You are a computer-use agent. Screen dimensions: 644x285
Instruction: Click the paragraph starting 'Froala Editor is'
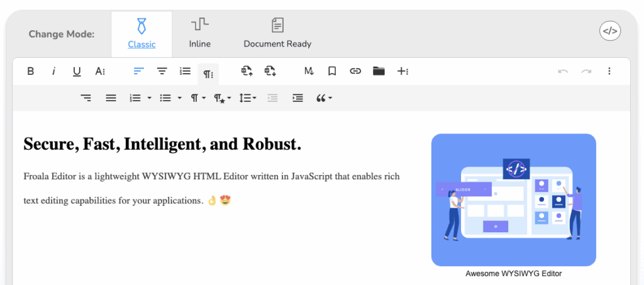click(x=211, y=189)
